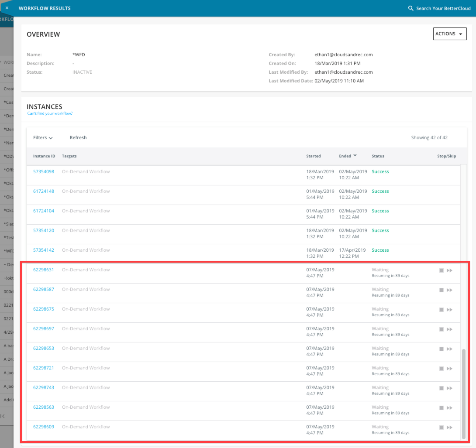Viewport: 476px width, 448px height.
Task: Refresh the instances list
Action: tap(78, 137)
